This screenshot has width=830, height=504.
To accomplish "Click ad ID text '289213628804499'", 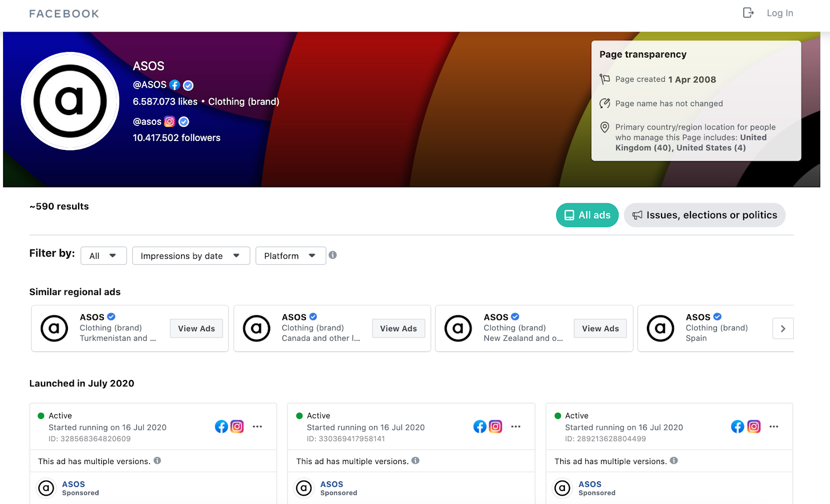I will tap(611, 439).
